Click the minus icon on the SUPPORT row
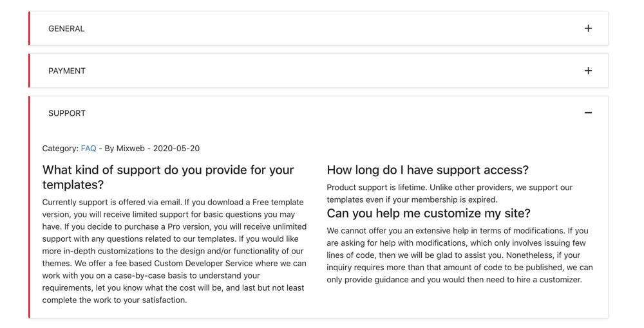Screen dimensions: 644x328 pyautogui.click(x=588, y=113)
